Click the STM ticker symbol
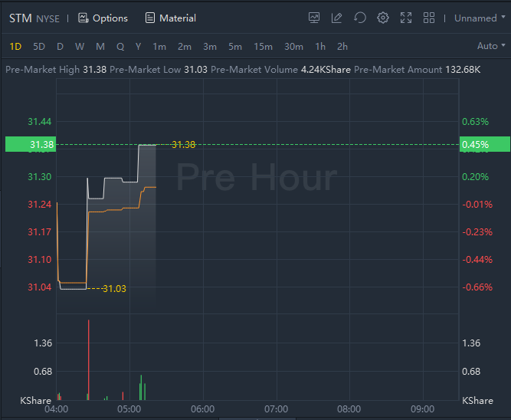 pos(20,18)
